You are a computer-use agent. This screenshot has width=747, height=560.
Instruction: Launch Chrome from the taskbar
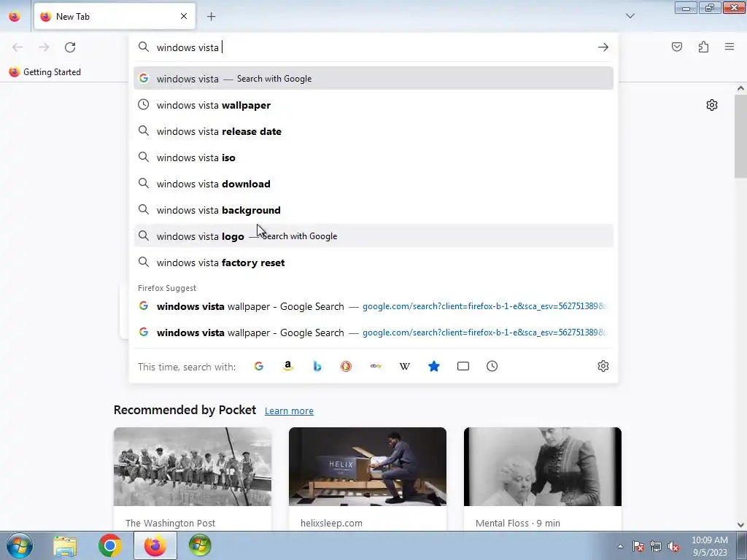point(110,545)
